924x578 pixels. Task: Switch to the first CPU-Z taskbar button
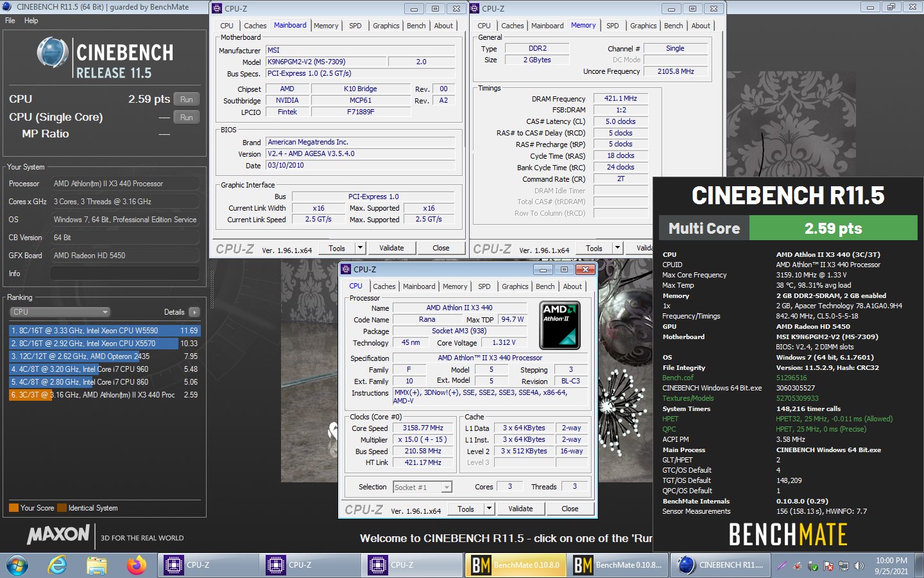click(x=207, y=565)
